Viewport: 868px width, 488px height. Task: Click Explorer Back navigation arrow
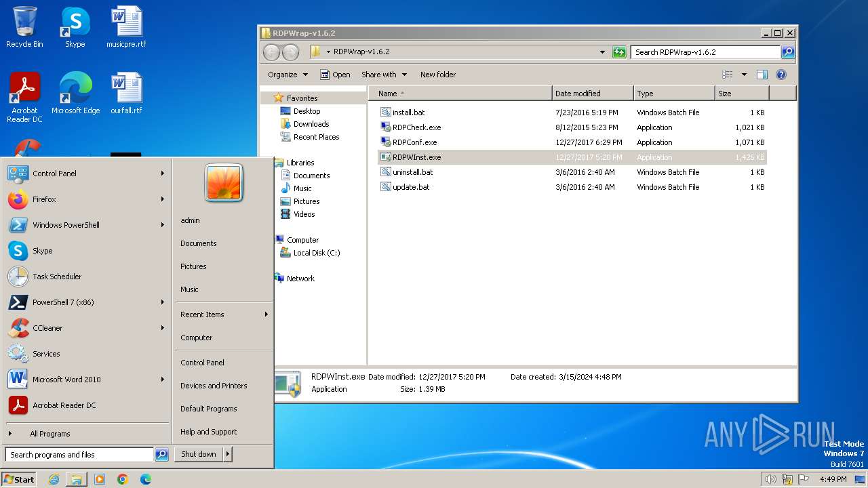(271, 52)
